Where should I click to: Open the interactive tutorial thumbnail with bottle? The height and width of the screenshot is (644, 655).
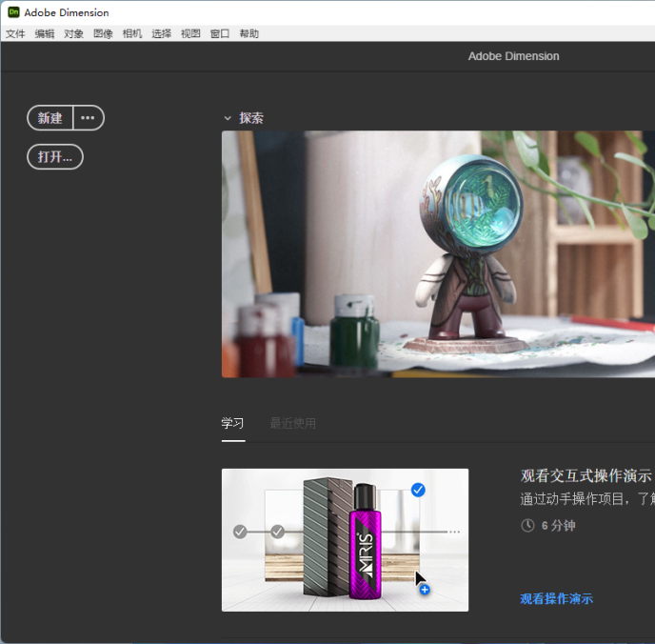[x=345, y=540]
